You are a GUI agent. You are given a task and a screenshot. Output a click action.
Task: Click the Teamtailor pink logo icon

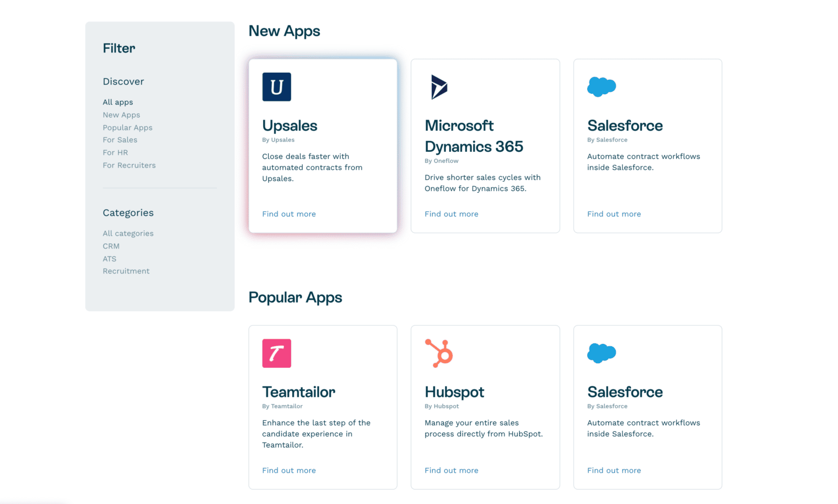click(276, 353)
